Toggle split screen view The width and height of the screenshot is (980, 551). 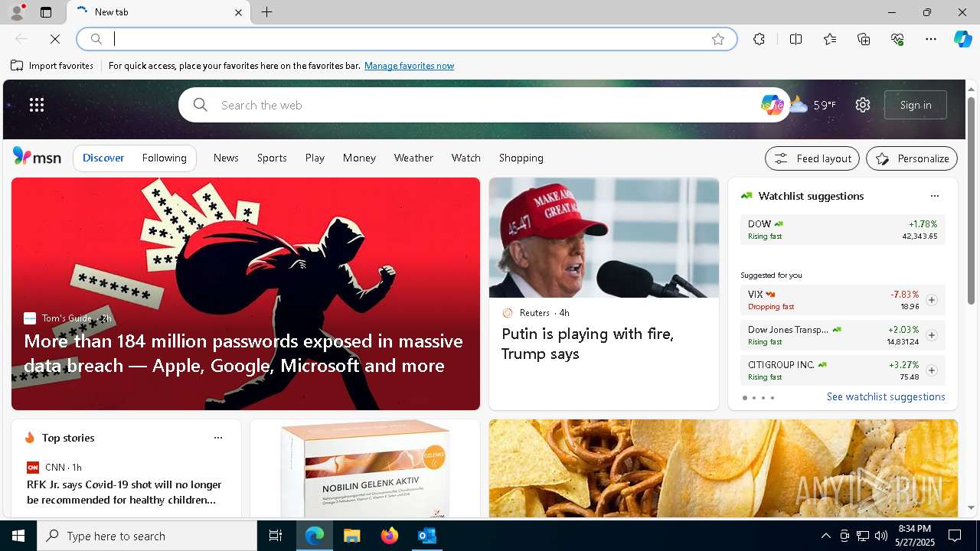point(795,39)
